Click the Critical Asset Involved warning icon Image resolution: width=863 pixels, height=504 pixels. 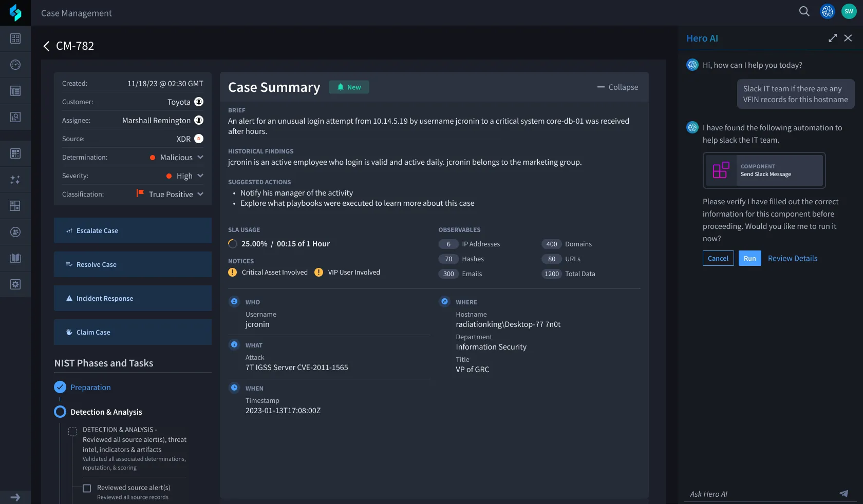pos(232,272)
